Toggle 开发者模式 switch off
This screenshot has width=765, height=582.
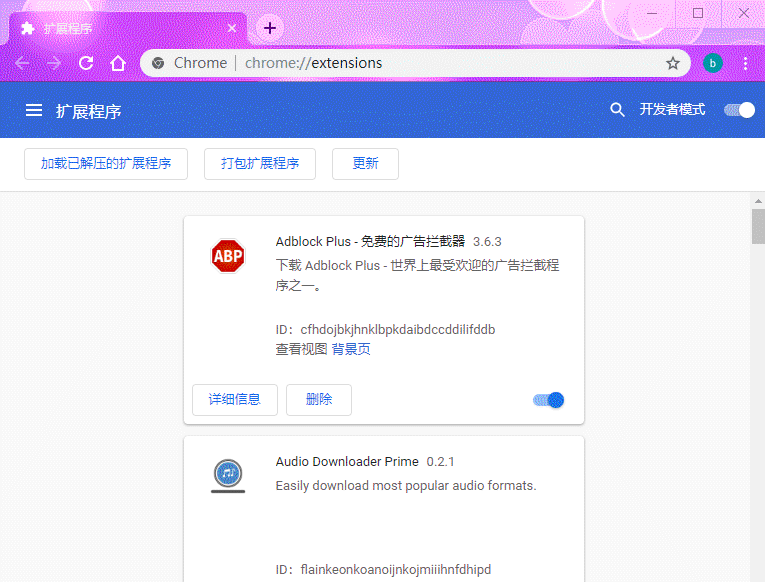pyautogui.click(x=739, y=110)
